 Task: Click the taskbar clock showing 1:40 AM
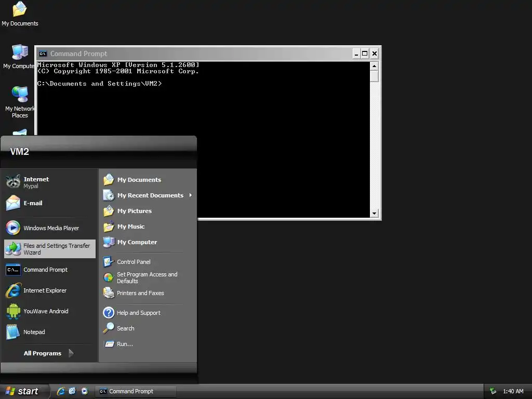513,391
